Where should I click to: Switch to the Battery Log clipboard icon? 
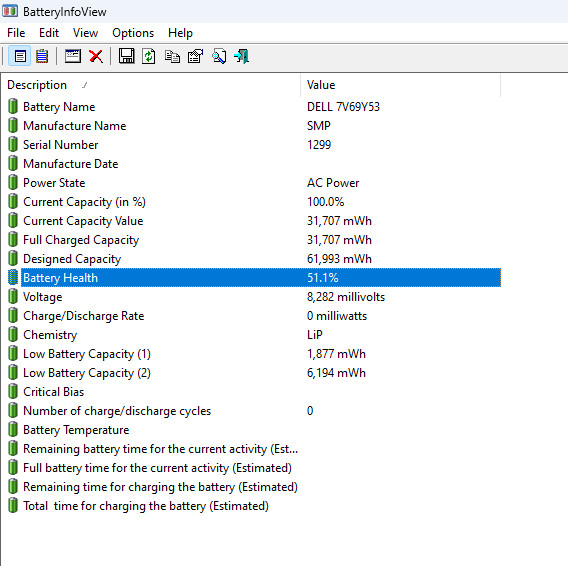42,57
